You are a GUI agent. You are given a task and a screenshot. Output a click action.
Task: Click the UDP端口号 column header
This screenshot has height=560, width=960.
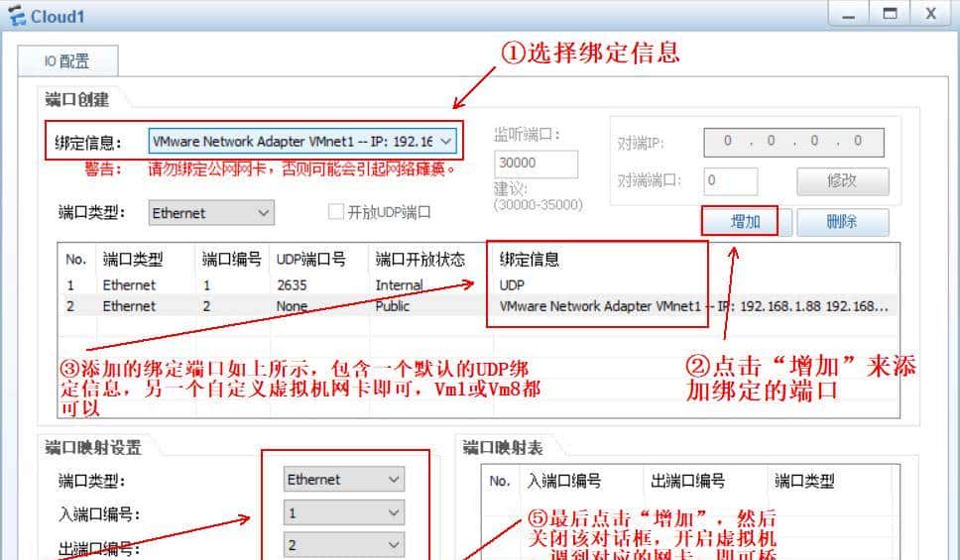coord(311,260)
